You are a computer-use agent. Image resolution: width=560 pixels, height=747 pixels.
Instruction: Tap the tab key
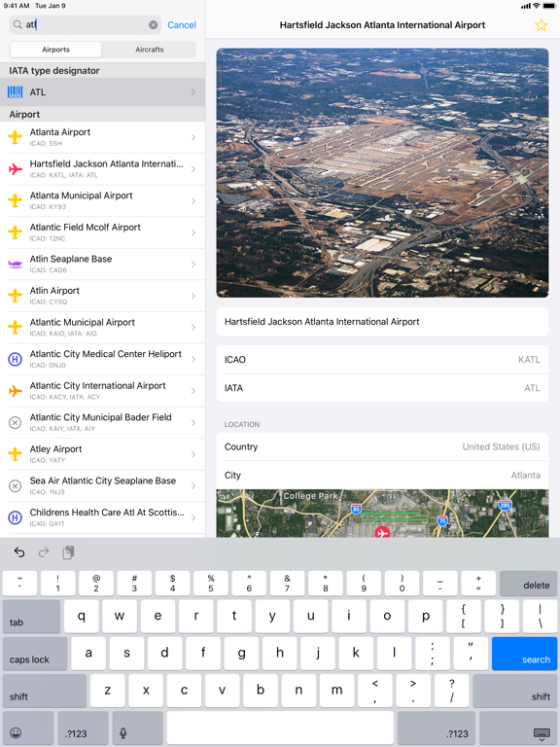click(x=31, y=617)
